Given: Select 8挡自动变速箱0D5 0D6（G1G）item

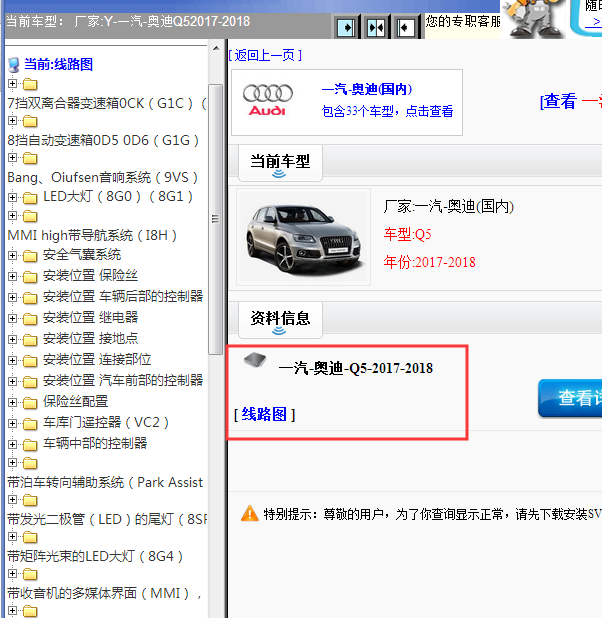Looking at the screenshot, I should click(103, 140).
